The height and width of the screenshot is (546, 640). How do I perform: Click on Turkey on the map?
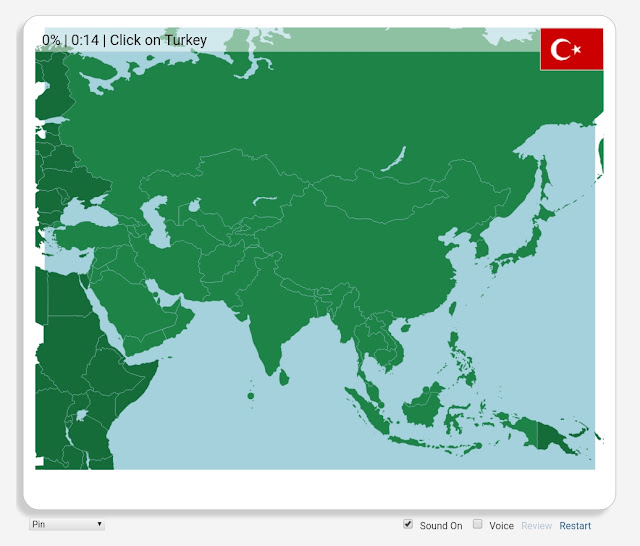(92, 236)
